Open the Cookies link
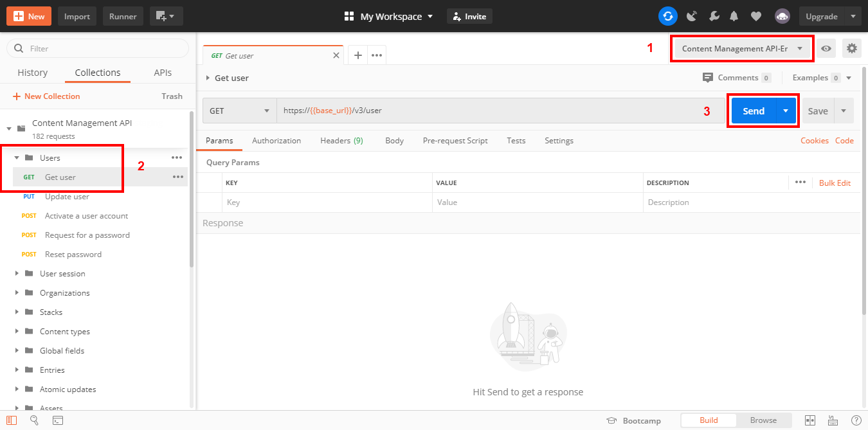868x430 pixels. 814,140
